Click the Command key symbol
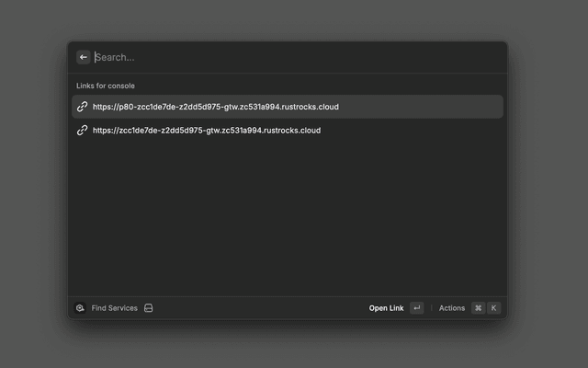The image size is (588, 368). pos(478,308)
